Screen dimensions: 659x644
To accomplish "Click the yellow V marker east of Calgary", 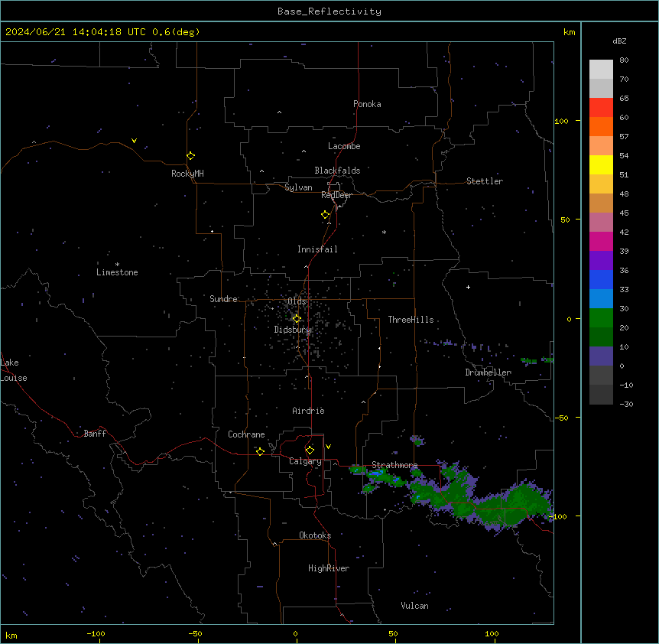I will pyautogui.click(x=328, y=447).
